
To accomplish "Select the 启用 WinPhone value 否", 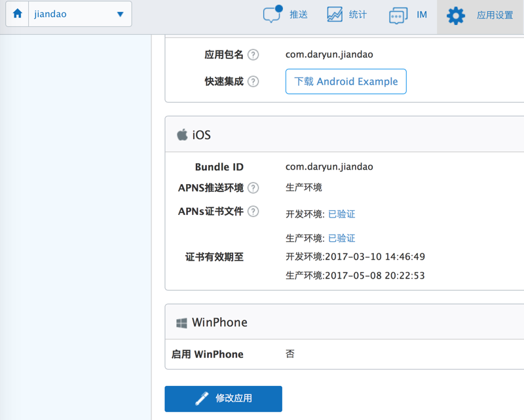I will 290,354.
